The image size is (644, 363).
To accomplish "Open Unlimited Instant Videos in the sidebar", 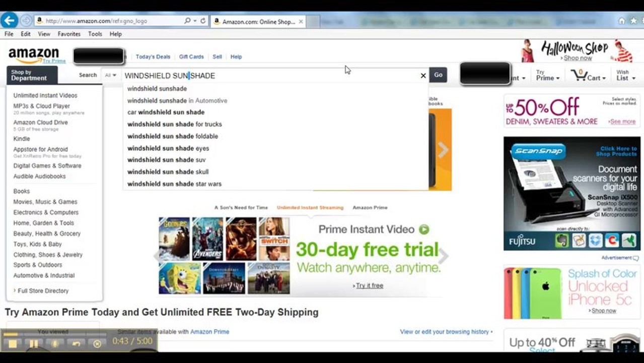I will tap(45, 96).
